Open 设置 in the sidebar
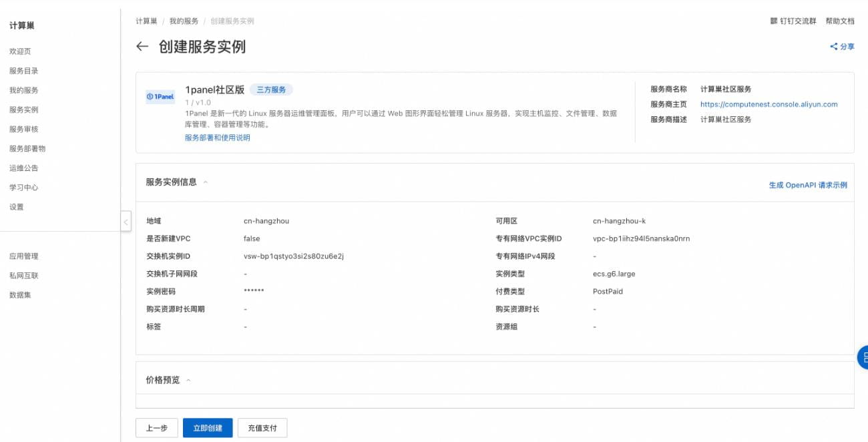868x442 pixels. click(x=17, y=207)
